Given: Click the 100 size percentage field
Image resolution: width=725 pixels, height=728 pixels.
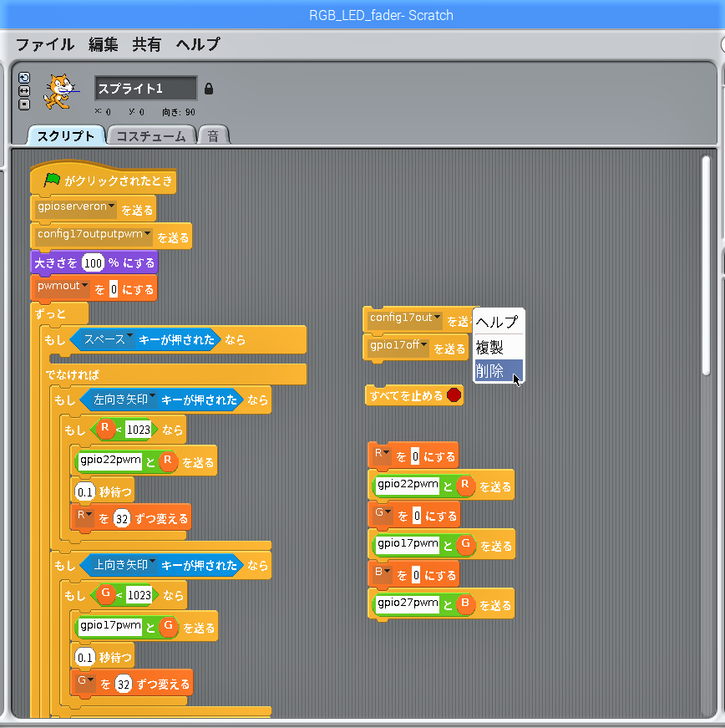Looking at the screenshot, I should pyautogui.click(x=93, y=263).
